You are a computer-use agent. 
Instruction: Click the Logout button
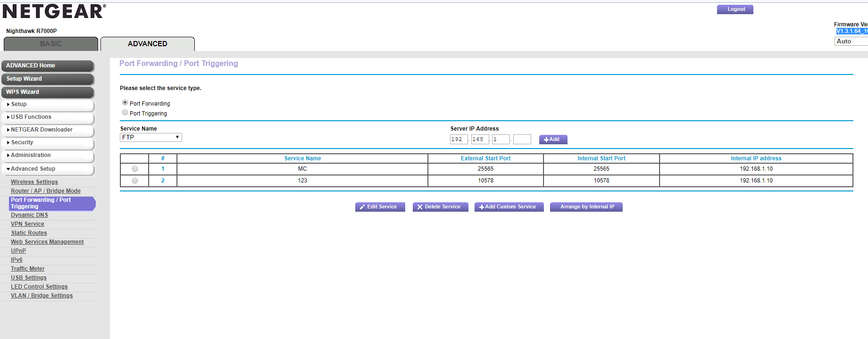click(735, 9)
